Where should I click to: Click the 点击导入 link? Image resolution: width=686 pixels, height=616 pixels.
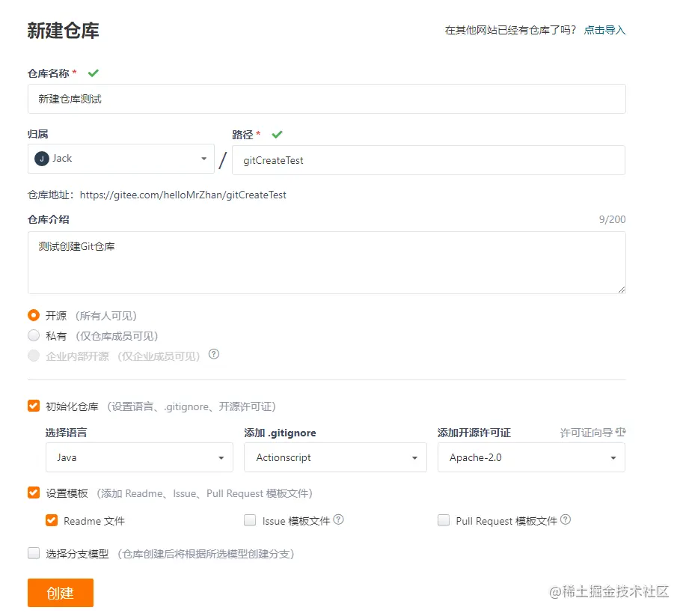coord(604,30)
